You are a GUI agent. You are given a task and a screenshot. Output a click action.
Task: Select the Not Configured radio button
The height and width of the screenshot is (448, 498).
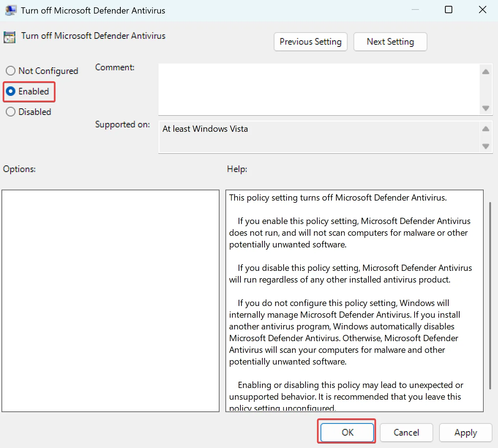(x=10, y=71)
